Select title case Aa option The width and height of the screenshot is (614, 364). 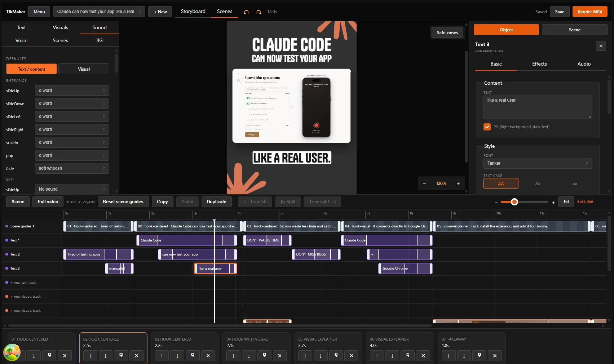(x=538, y=183)
